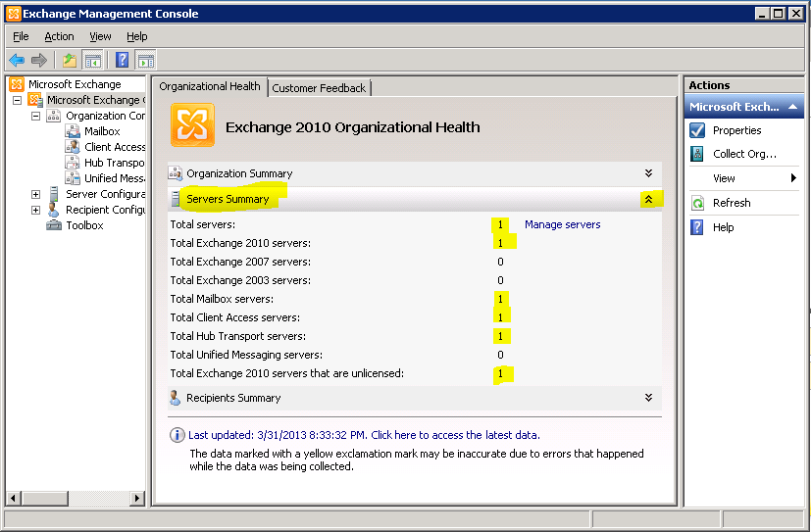The image size is (811, 532).
Task: Collapse the Microsoft Exchange On-Premises tree node
Action: 17,100
